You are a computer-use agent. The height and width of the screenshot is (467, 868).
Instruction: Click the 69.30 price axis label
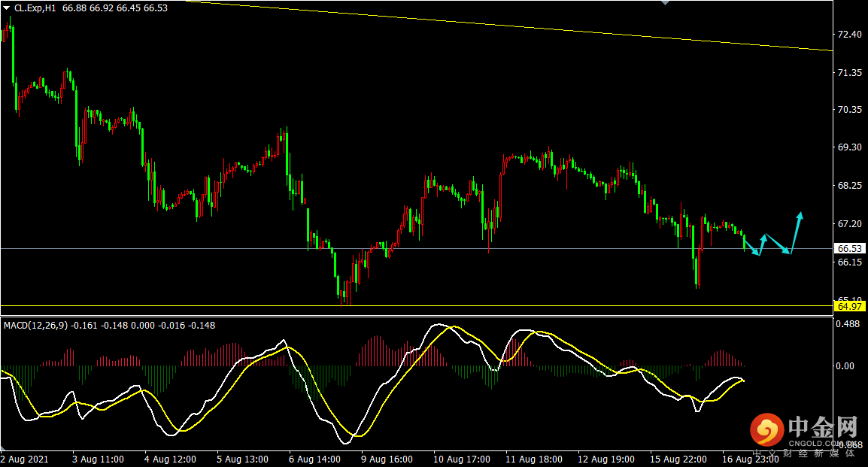(850, 147)
